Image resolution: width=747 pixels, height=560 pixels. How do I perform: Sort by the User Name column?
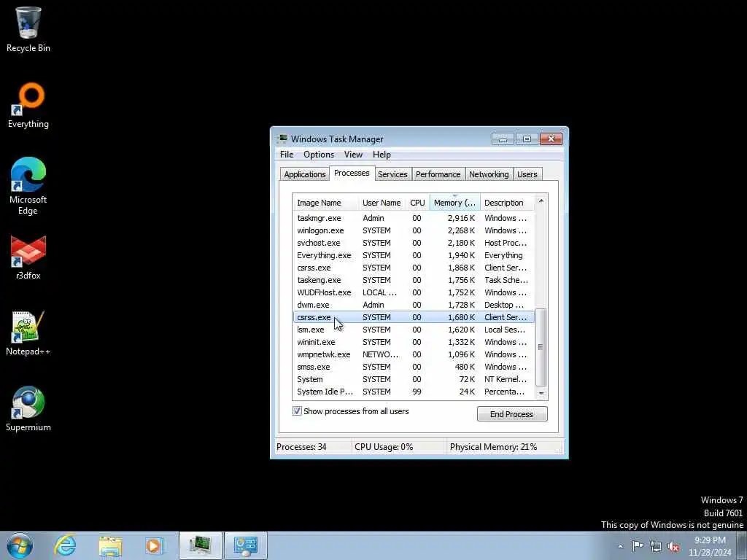click(382, 203)
